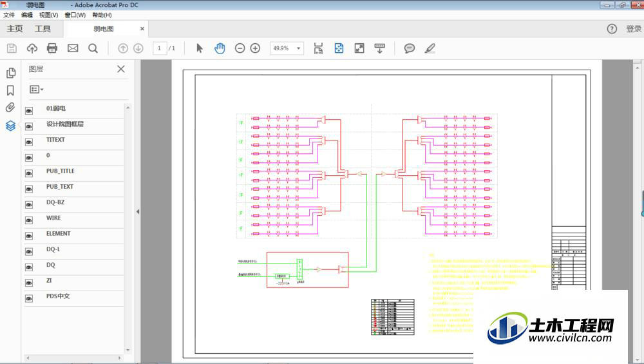This screenshot has height=364, width=644.
Task: Open the layers panel options dropdown
Action: coord(36,89)
